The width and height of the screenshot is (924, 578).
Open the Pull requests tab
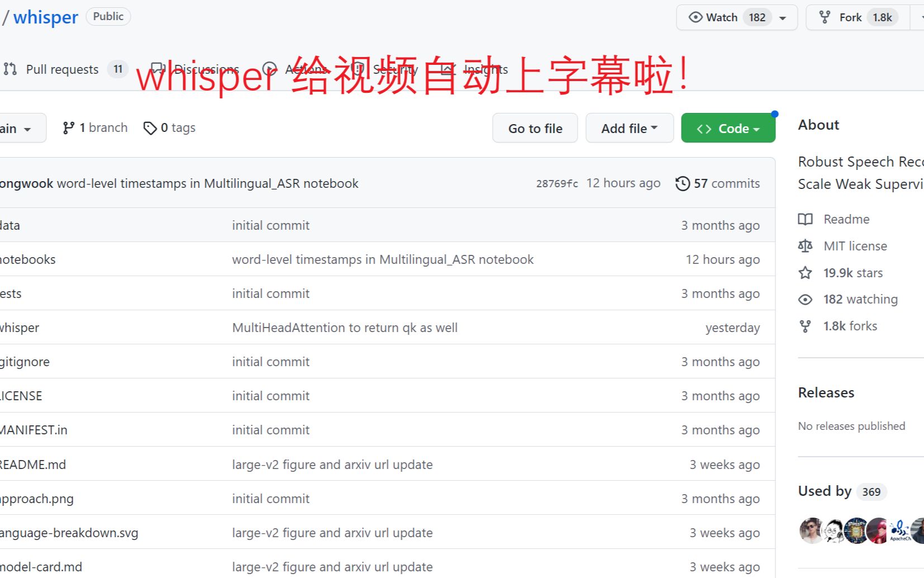click(65, 69)
